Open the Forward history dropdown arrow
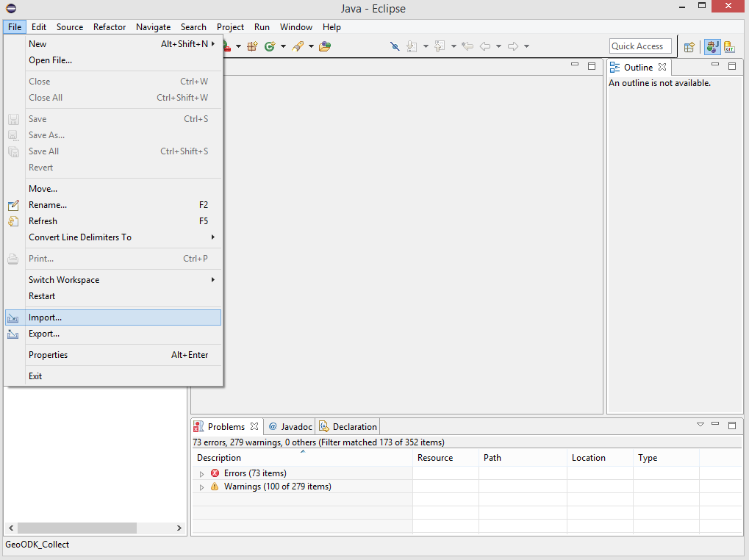Screen dimensions: 749x560 [526, 46]
